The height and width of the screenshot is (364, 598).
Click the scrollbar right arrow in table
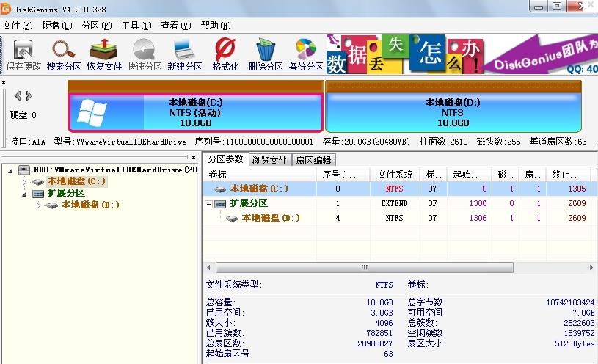click(x=591, y=267)
